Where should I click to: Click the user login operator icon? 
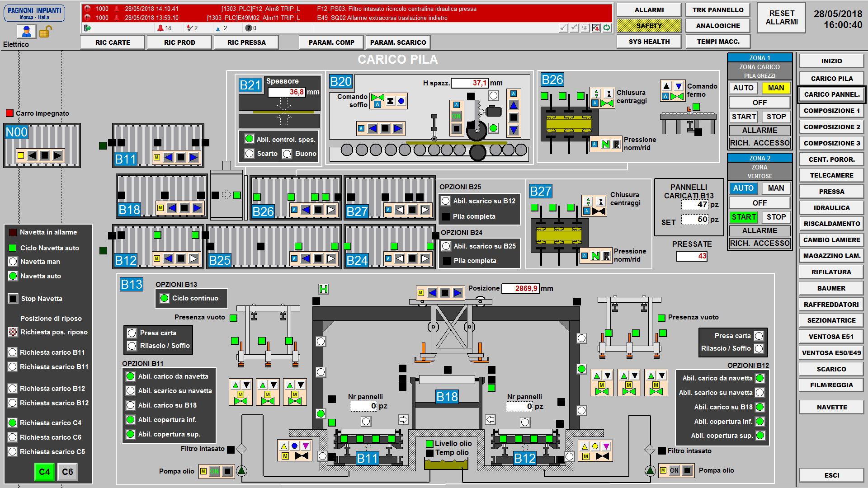[x=27, y=32]
